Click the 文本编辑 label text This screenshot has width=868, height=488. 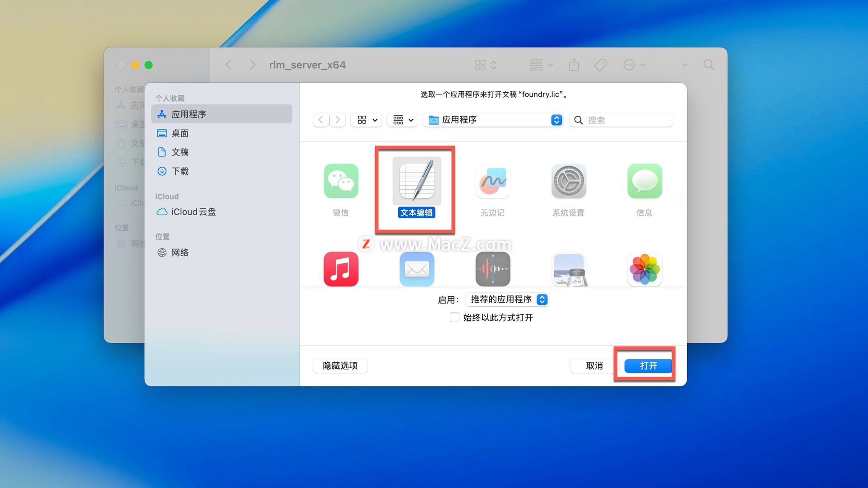tap(416, 212)
